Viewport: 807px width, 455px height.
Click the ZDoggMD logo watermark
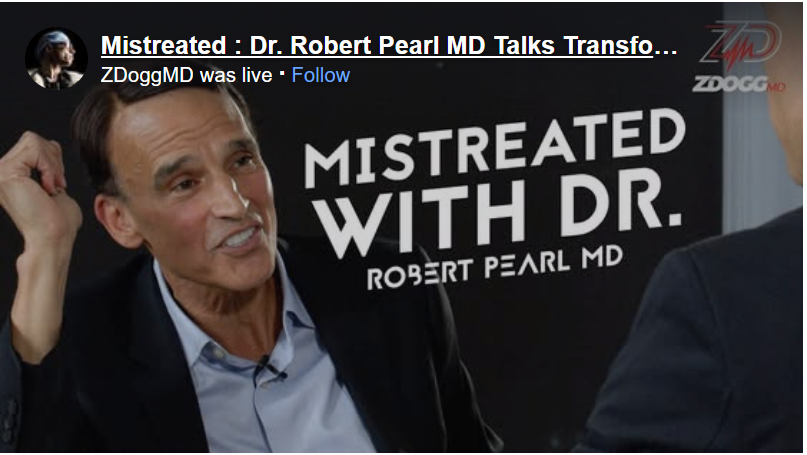pos(739,57)
